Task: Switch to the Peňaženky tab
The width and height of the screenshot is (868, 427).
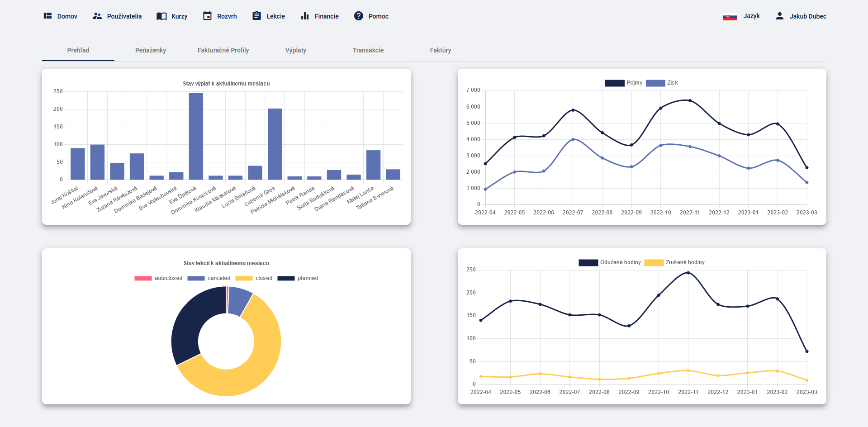Action: pos(151,50)
